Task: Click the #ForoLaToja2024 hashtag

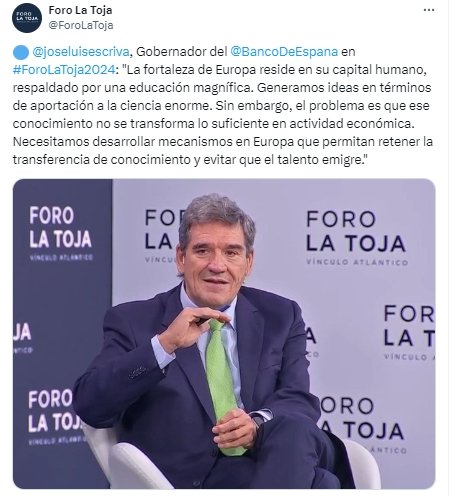Action: 64,70
